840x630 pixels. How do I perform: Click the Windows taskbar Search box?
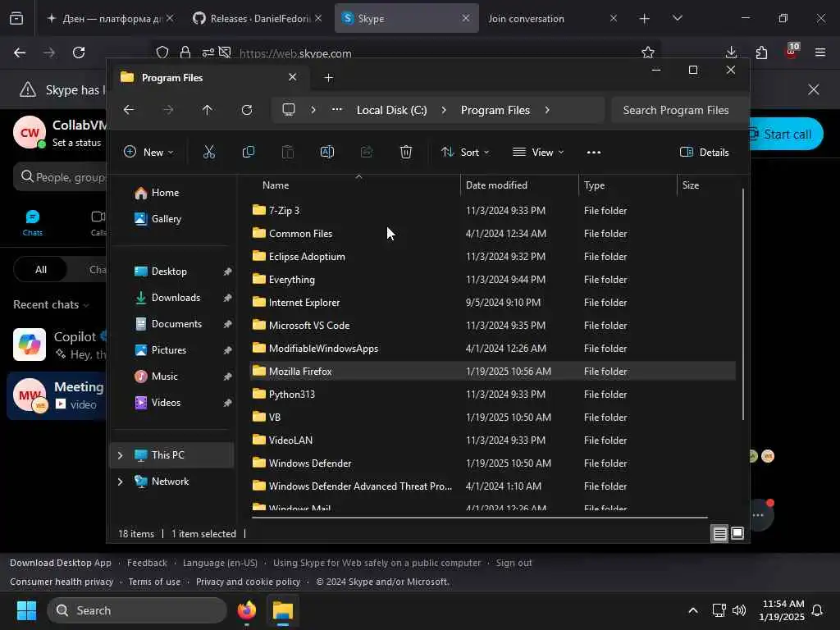(x=137, y=610)
